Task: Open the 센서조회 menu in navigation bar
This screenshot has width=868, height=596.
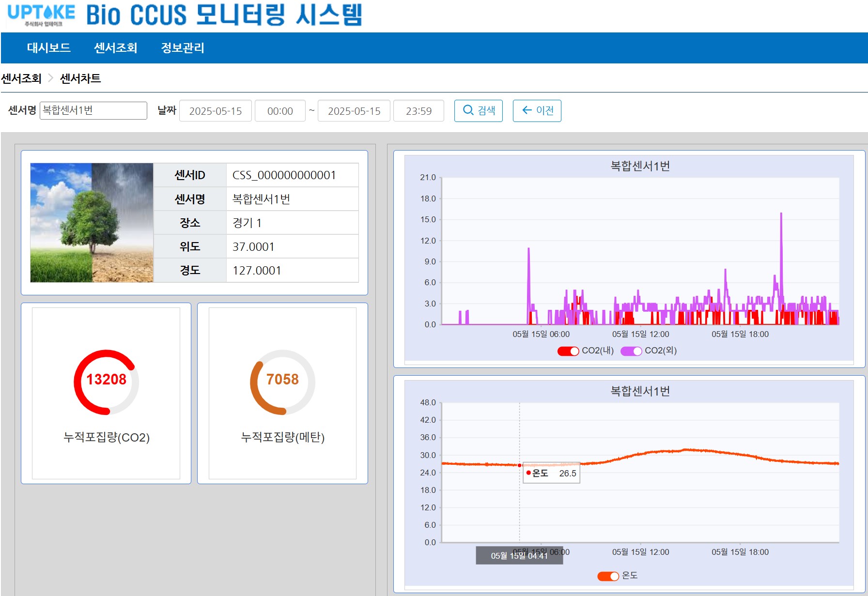Action: [116, 48]
